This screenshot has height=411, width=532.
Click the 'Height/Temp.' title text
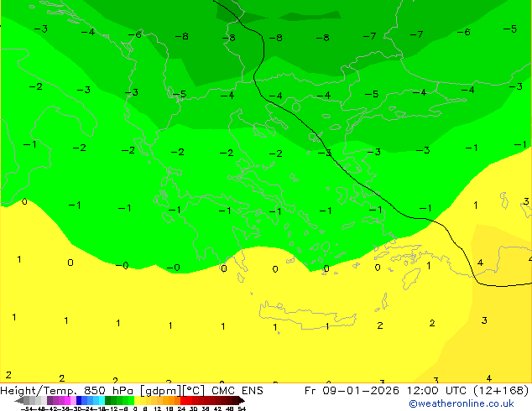tap(39, 391)
